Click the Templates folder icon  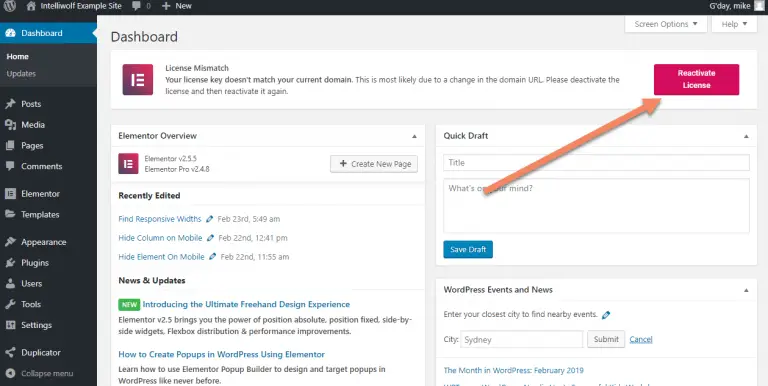(x=10, y=214)
